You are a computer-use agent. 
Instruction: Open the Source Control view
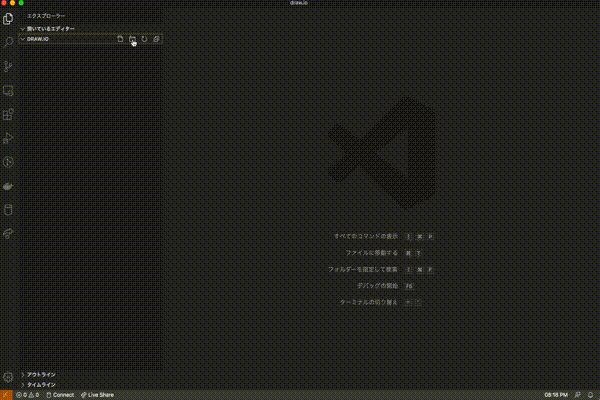tap(8, 66)
